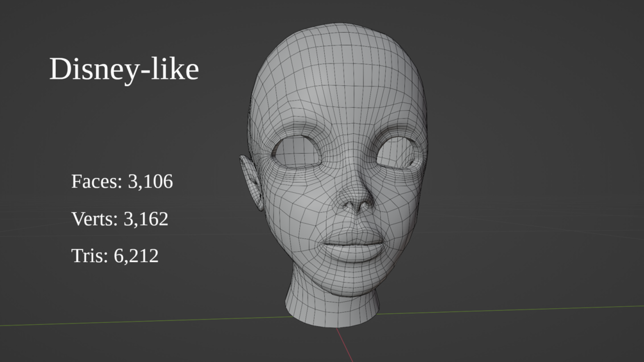
Task: Click the "Disney-like" title text
Action: 124,69
